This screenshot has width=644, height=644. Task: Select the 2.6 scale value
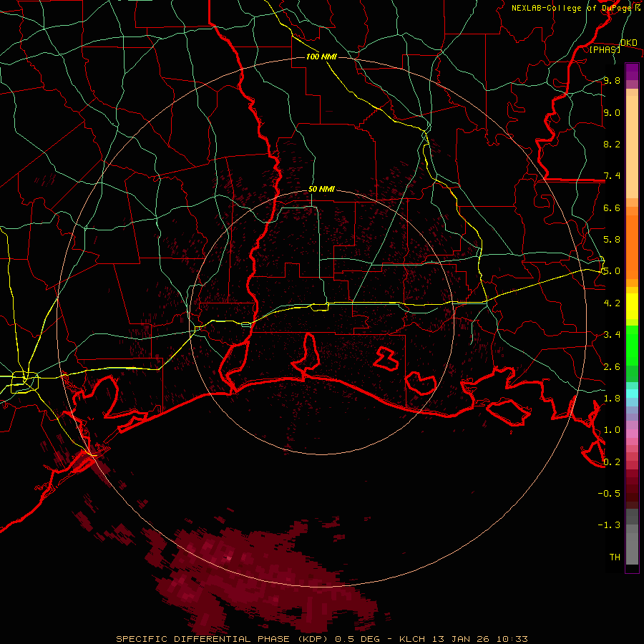tap(612, 367)
